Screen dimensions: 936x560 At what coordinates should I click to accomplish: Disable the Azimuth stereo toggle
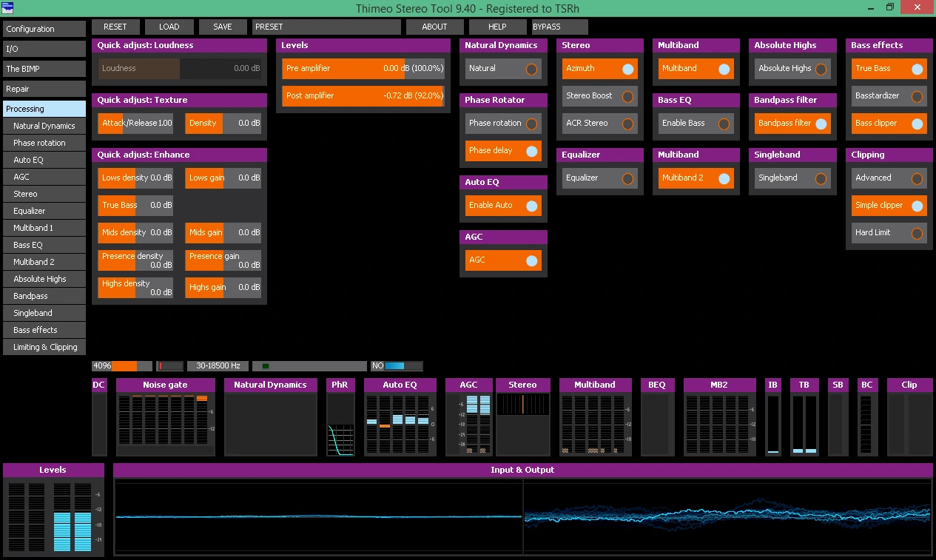(599, 68)
